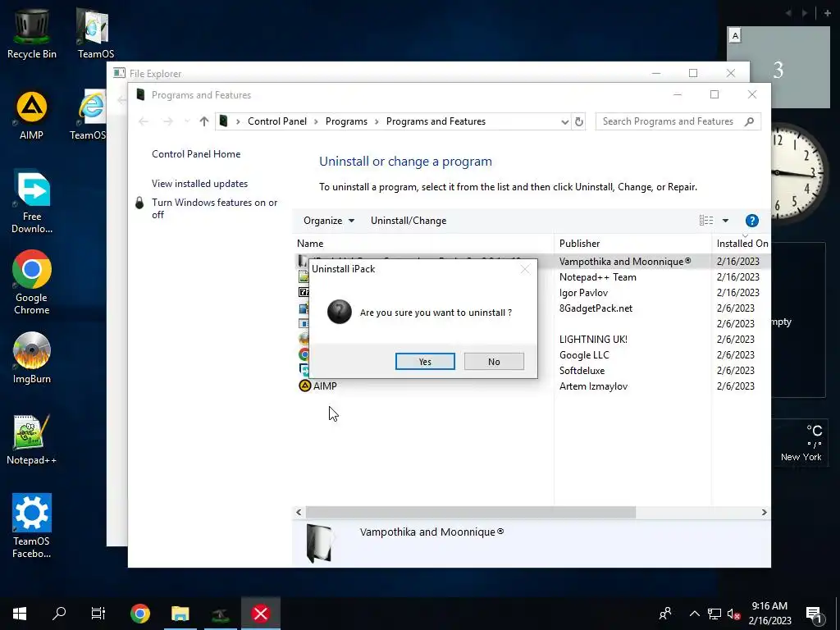This screenshot has width=840, height=630.
Task: Click Igor Pavlov publisher entry
Action: click(583, 293)
